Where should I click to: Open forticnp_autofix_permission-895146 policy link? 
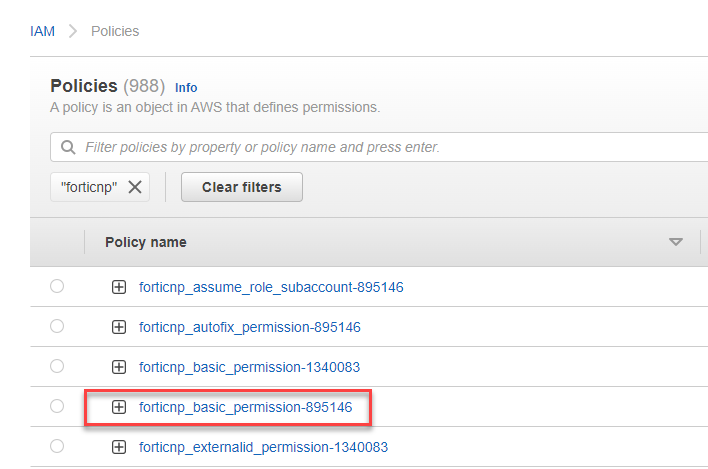249,327
